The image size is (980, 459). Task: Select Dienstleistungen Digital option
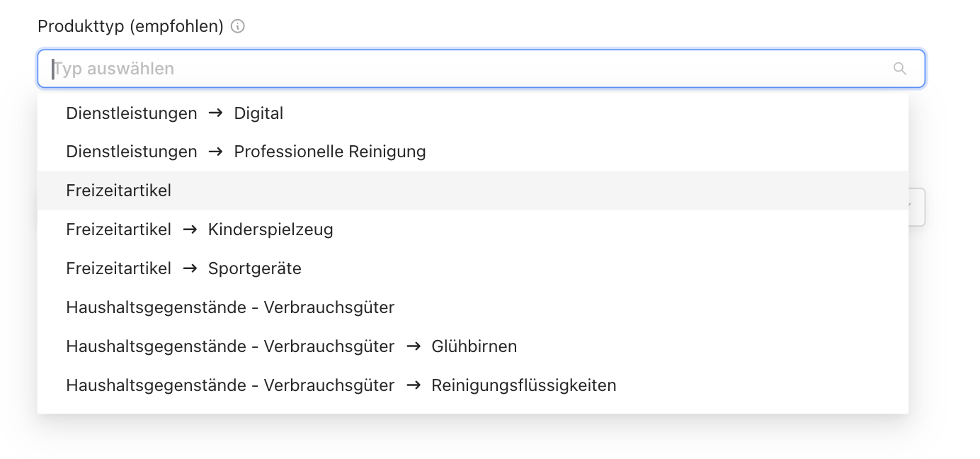point(473,113)
